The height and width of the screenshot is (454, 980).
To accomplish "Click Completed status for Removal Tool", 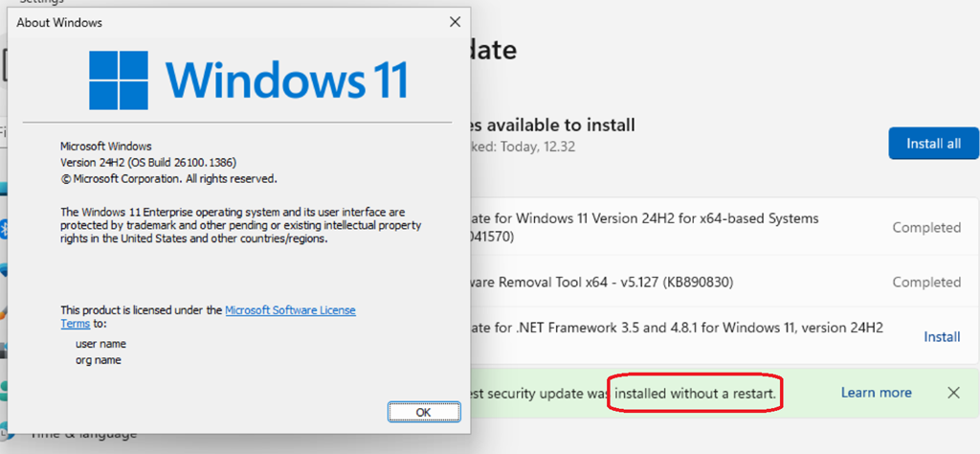I will [926, 283].
